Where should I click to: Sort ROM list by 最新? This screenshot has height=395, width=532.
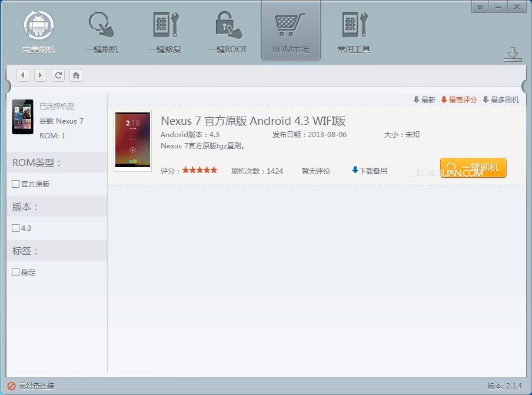click(424, 99)
